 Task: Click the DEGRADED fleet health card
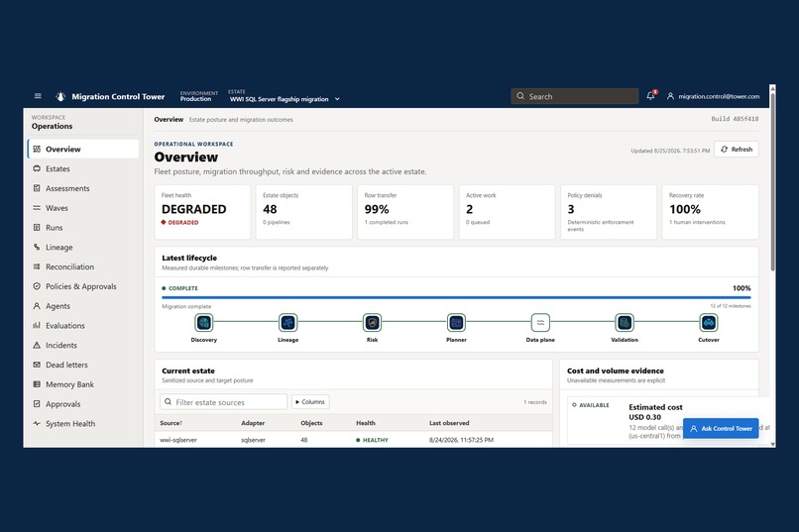pos(202,212)
